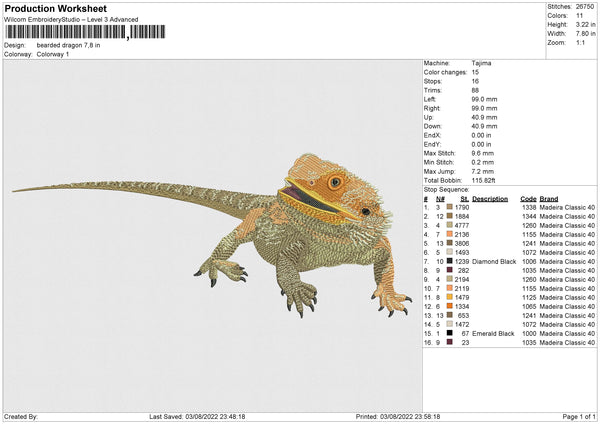Click the color swatch in stop 1
Viewport: 600px width, 424px height.
coord(449,207)
